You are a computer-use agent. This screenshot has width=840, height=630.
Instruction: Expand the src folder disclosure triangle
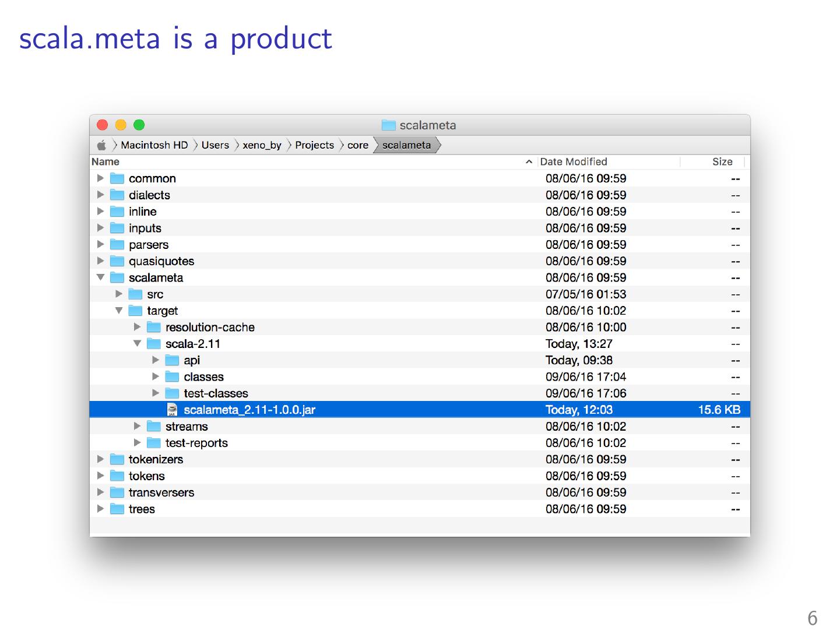pyautogui.click(x=119, y=294)
